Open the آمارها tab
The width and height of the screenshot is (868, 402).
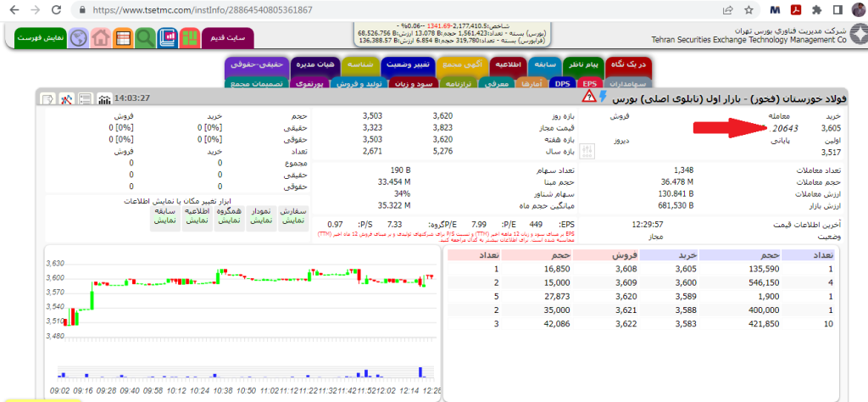coord(532,84)
